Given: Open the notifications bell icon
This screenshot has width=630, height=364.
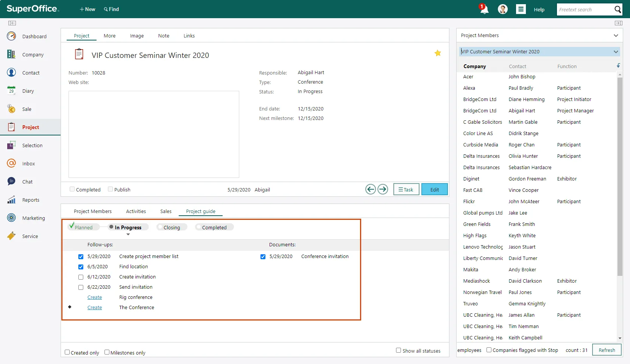Looking at the screenshot, I should tap(484, 9).
